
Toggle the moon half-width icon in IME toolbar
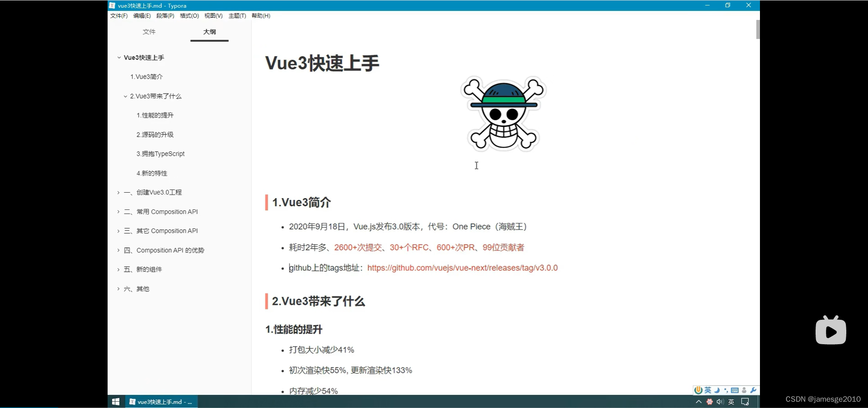717,390
